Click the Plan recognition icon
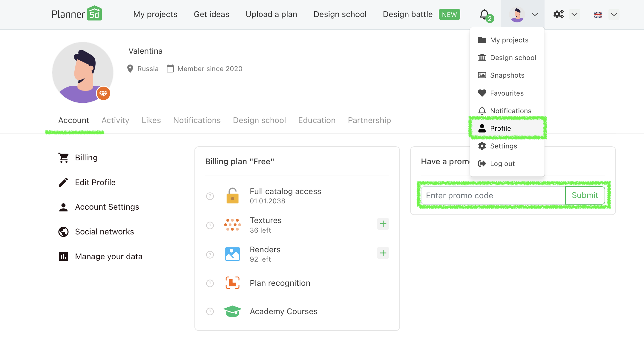The image size is (644, 350). [x=232, y=283]
